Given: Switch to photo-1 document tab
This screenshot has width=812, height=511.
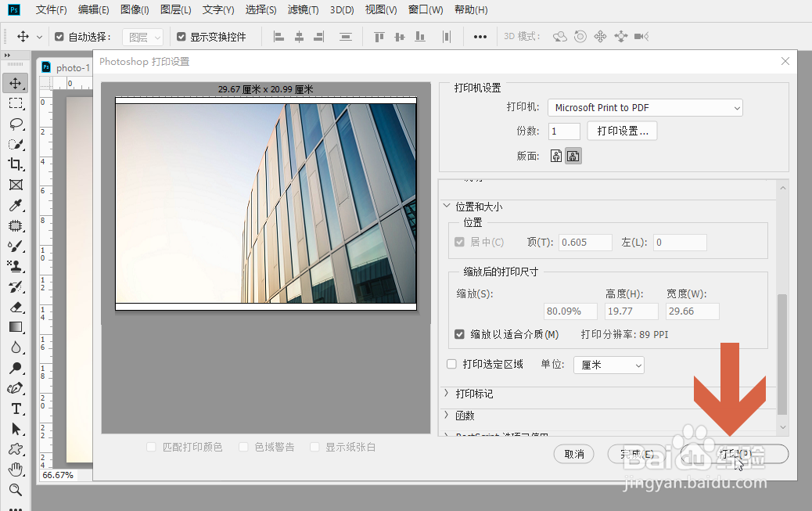Looking at the screenshot, I should click(66, 67).
